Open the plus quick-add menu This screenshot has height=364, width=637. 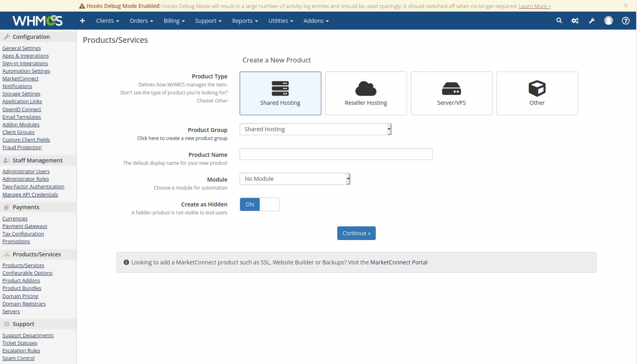82,21
